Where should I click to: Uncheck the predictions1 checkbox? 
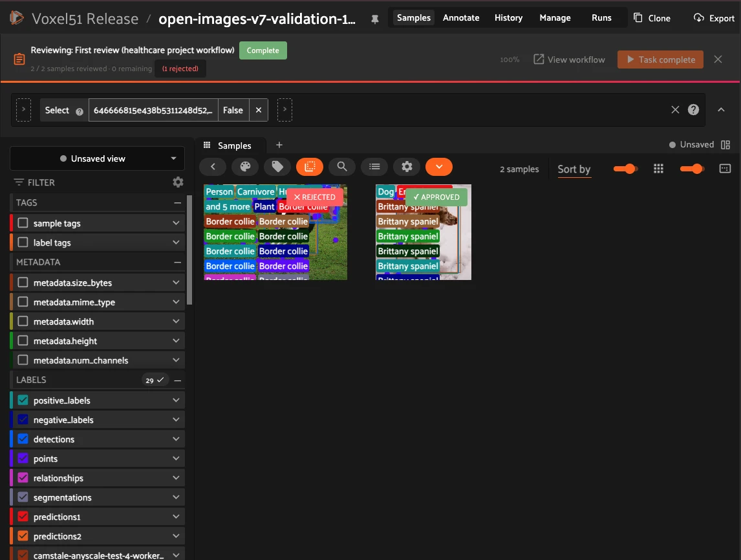click(23, 517)
